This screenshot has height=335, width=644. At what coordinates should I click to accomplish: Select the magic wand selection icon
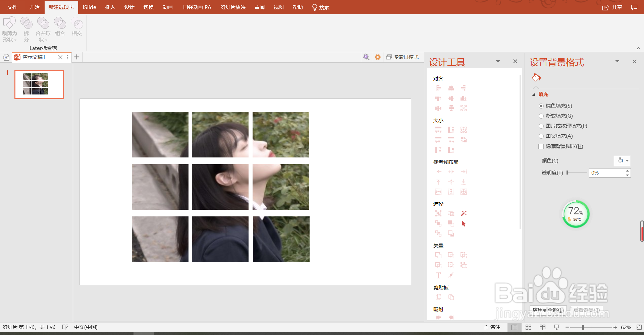point(464,213)
